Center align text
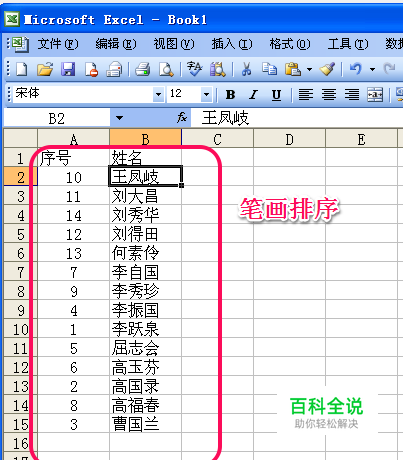Screen dimensions: 403x460 coord(329,95)
